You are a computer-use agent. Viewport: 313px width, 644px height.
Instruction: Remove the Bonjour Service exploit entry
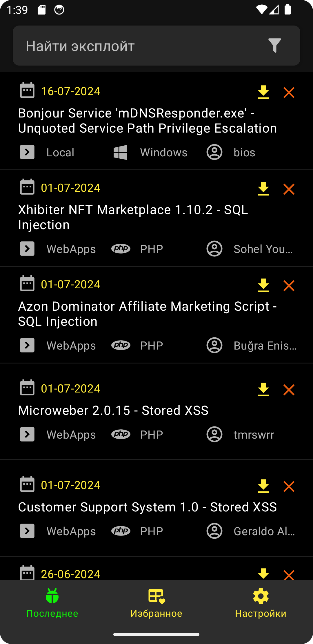pos(289,93)
